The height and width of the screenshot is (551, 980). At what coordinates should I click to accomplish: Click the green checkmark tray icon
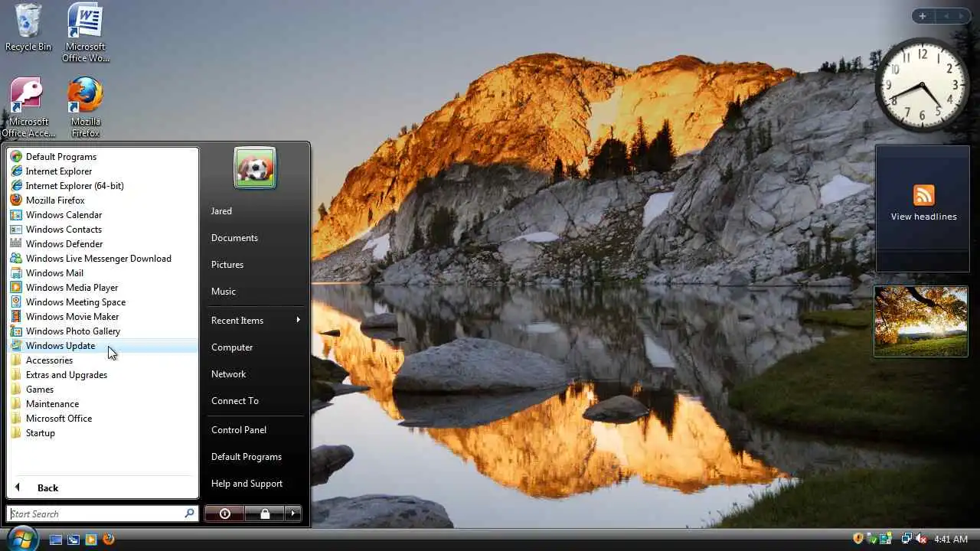click(x=873, y=539)
